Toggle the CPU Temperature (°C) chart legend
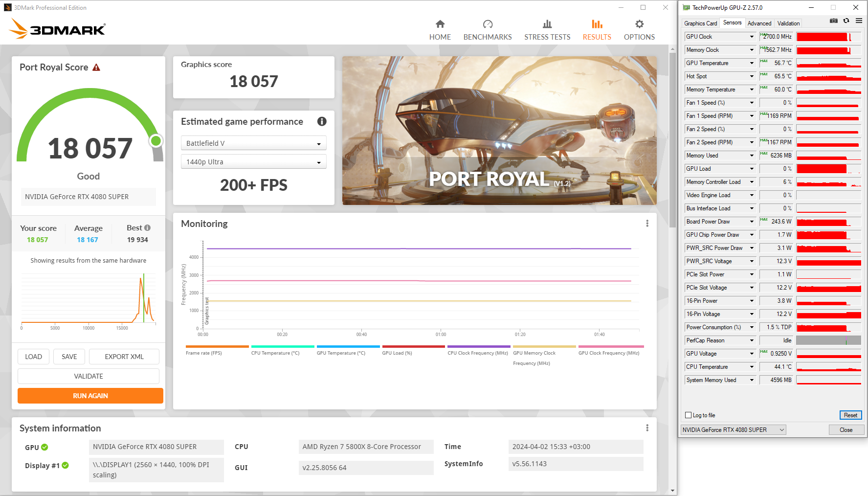 point(283,350)
